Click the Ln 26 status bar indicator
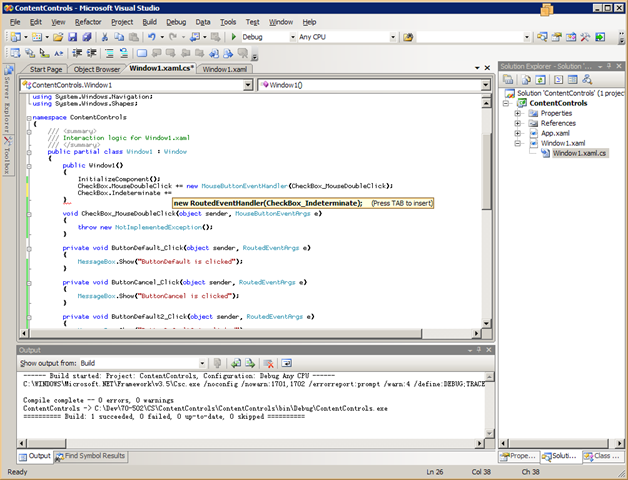Image resolution: width=628 pixels, height=480 pixels. (x=435, y=472)
